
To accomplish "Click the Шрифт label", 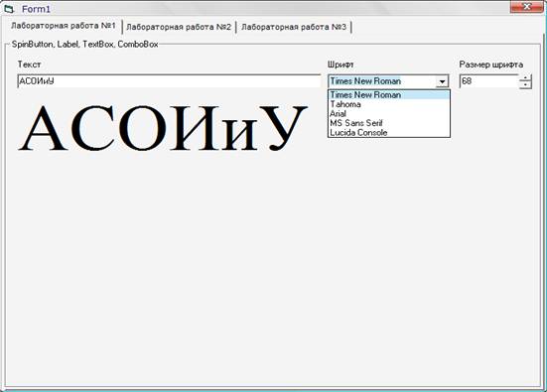I will click(341, 65).
